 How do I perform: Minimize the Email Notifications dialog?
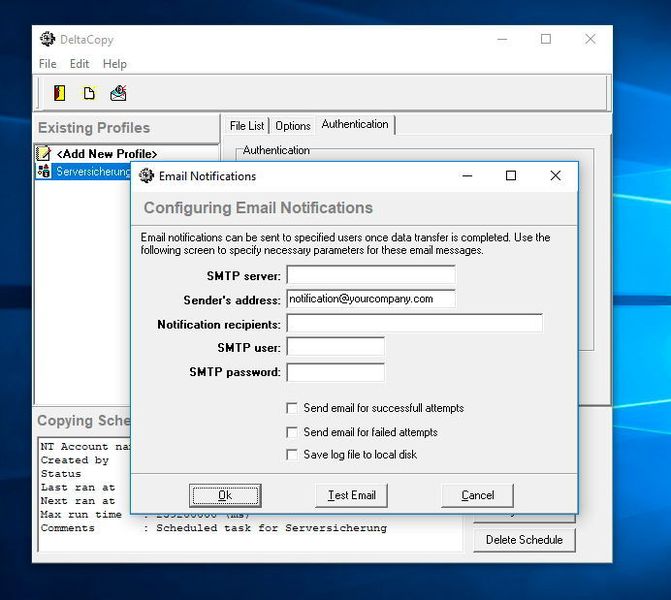467,175
